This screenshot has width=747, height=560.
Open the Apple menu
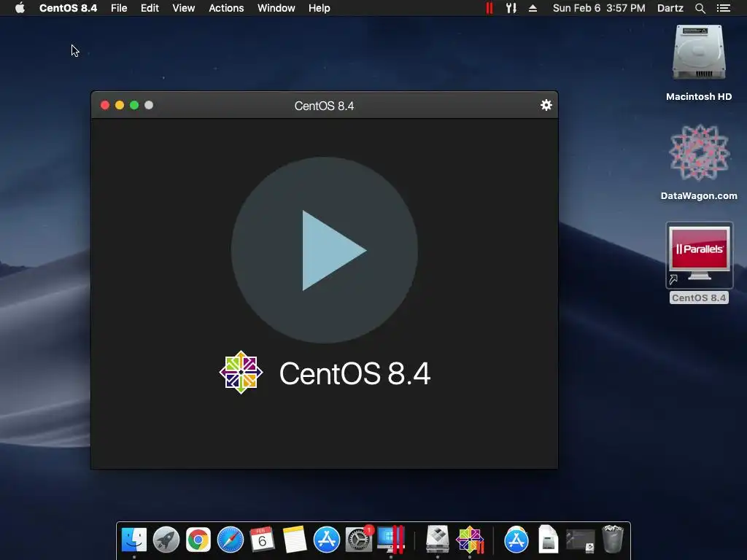click(x=20, y=8)
